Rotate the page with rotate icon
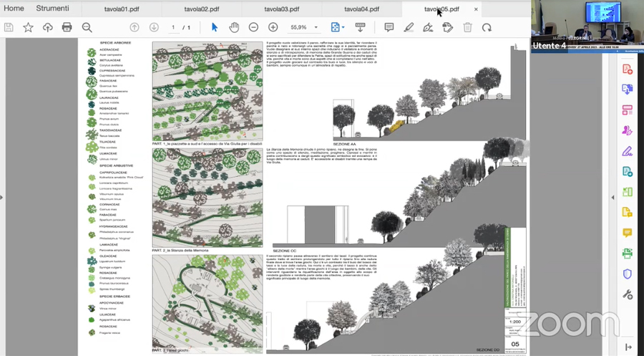This screenshot has width=644, height=356. click(x=487, y=27)
